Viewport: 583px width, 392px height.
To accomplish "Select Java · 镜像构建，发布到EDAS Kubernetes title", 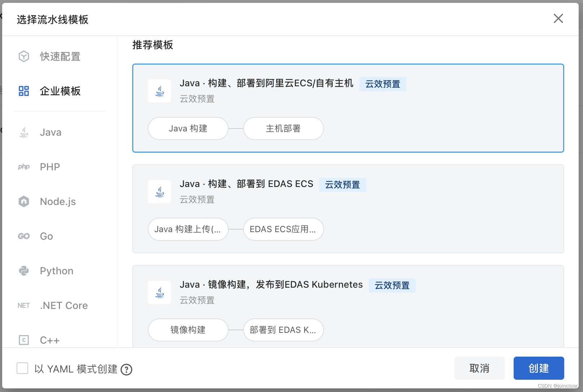I will coord(271,285).
